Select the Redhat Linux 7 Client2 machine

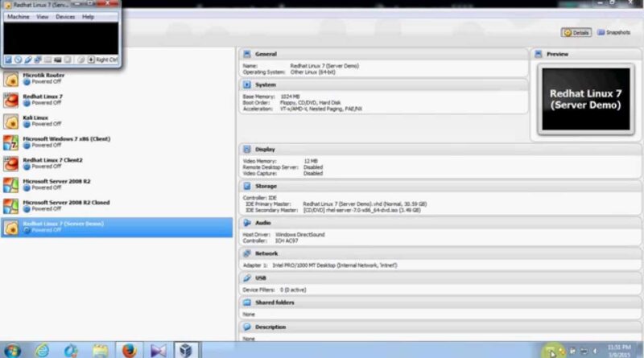tap(117, 163)
